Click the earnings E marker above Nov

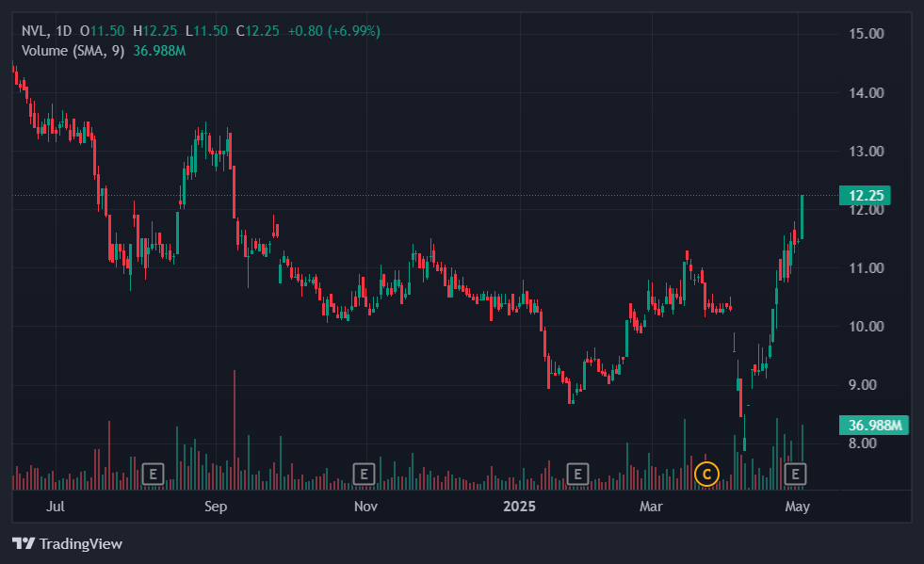coord(365,474)
